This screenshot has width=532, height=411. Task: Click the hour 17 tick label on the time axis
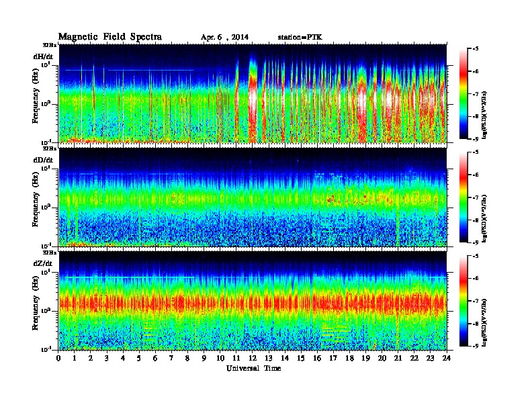pos(333,359)
